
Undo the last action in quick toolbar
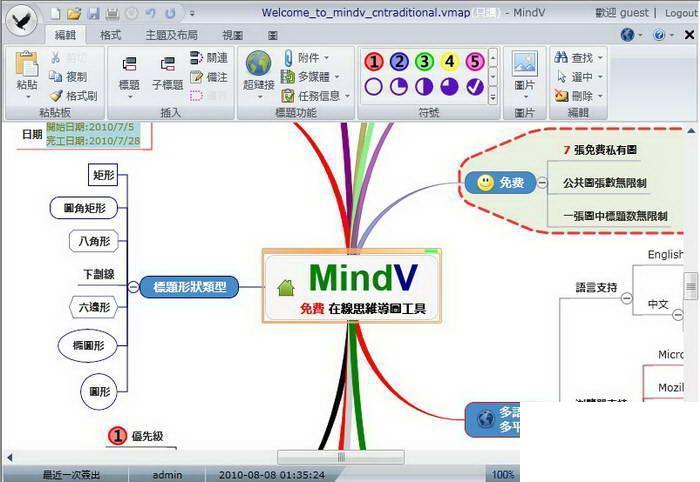[150, 13]
